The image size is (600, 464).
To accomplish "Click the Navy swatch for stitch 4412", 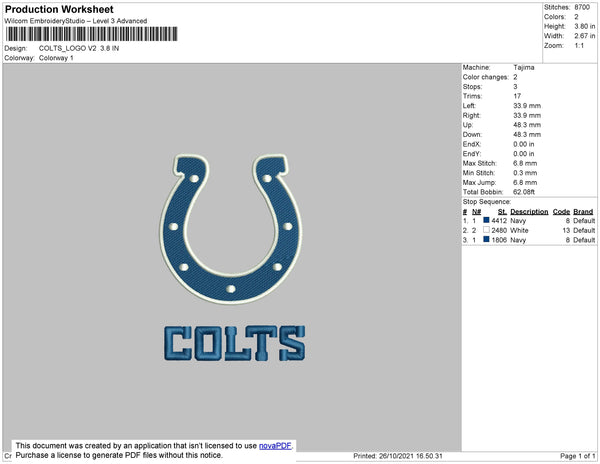I will point(486,220).
